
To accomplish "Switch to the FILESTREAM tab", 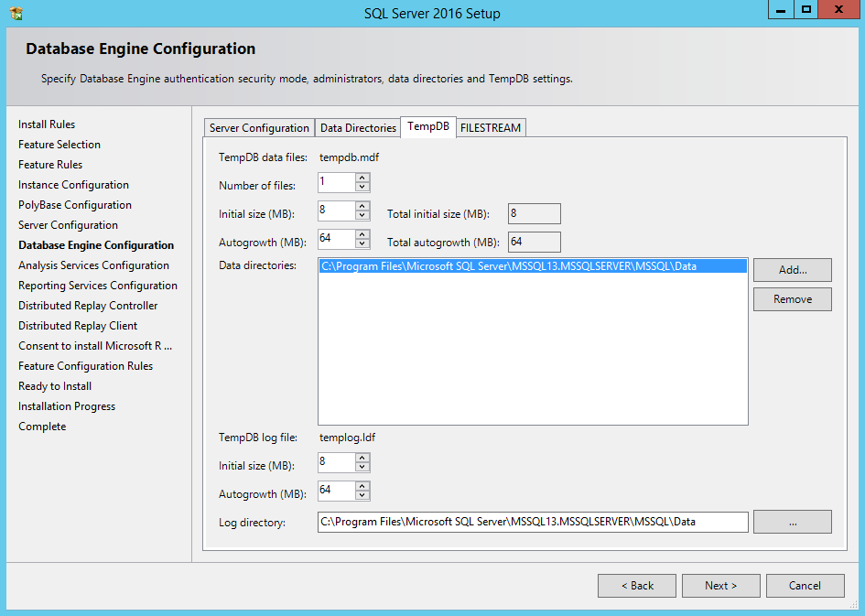I will point(491,127).
